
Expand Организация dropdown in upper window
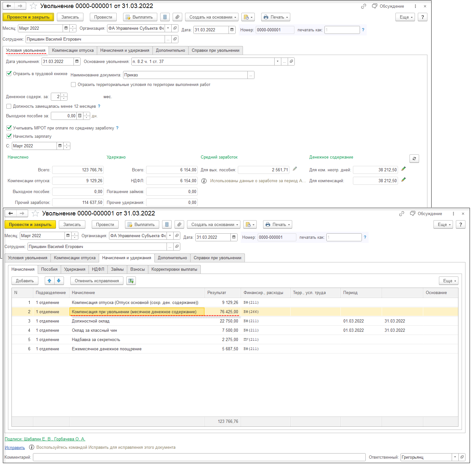coord(168,28)
